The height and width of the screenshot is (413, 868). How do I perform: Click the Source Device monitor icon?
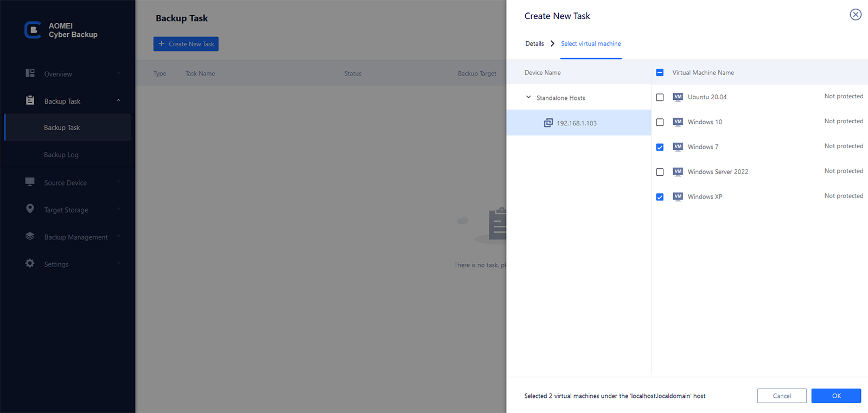pos(30,182)
